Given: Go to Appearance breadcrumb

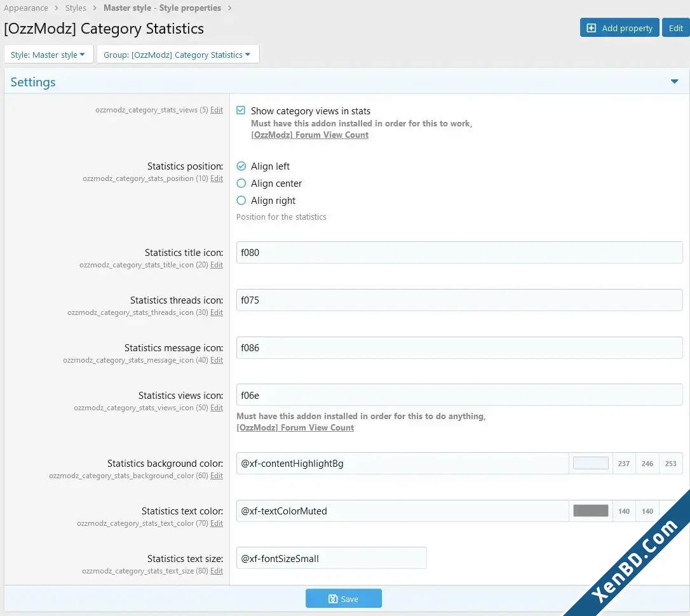Looking at the screenshot, I should point(26,8).
